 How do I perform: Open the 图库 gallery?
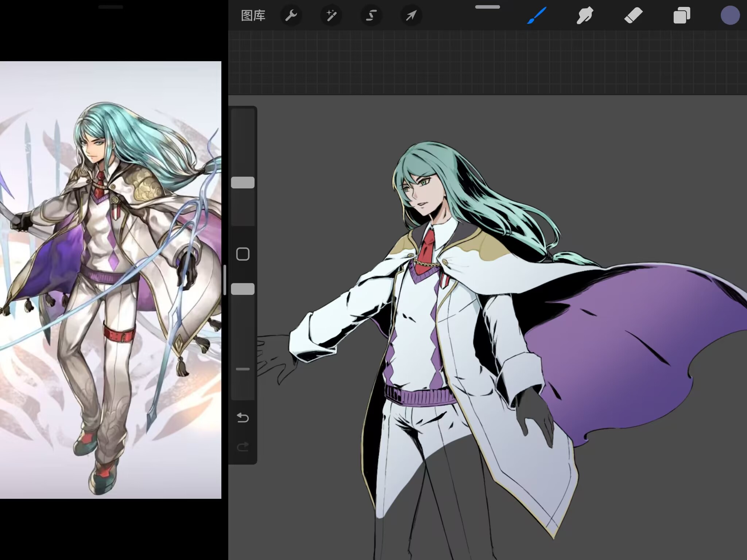pos(253,16)
